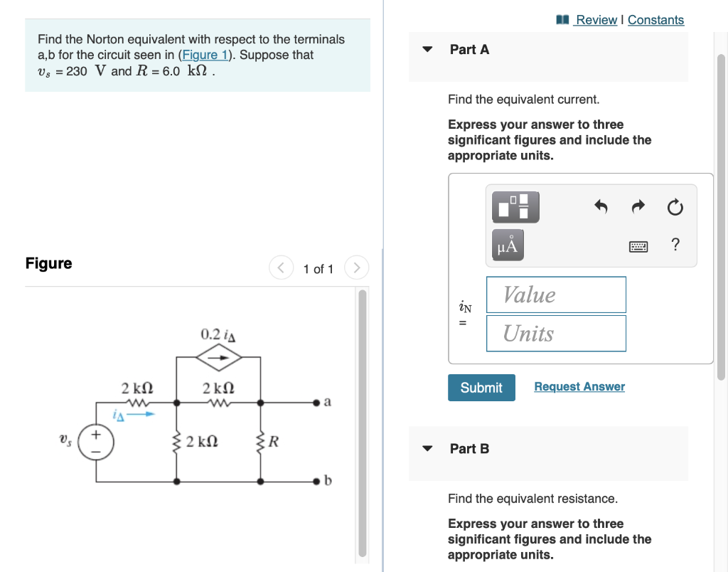Click the next figure arrow

pyautogui.click(x=356, y=268)
